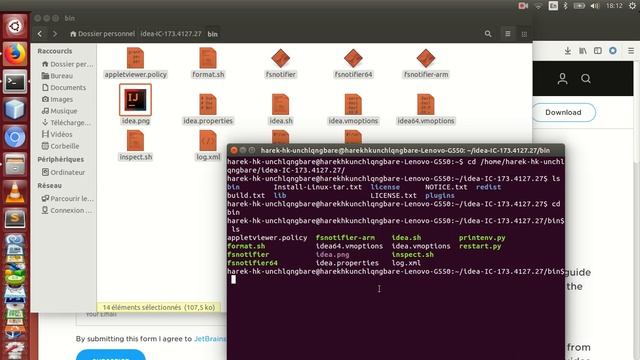
Task: Open the JetBrains link in form text
Action: pos(210,339)
